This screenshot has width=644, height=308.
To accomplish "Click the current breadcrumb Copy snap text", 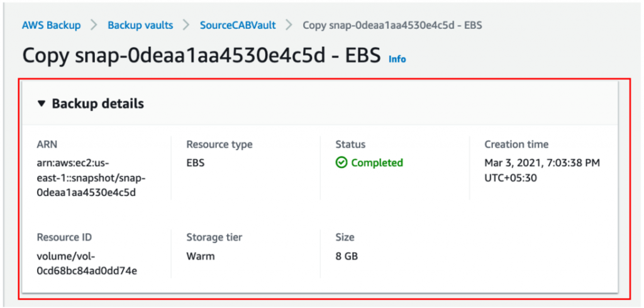I will (392, 25).
